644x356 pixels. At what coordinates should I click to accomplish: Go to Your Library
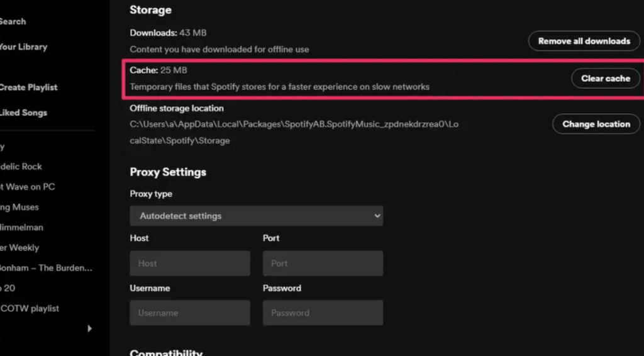click(23, 47)
